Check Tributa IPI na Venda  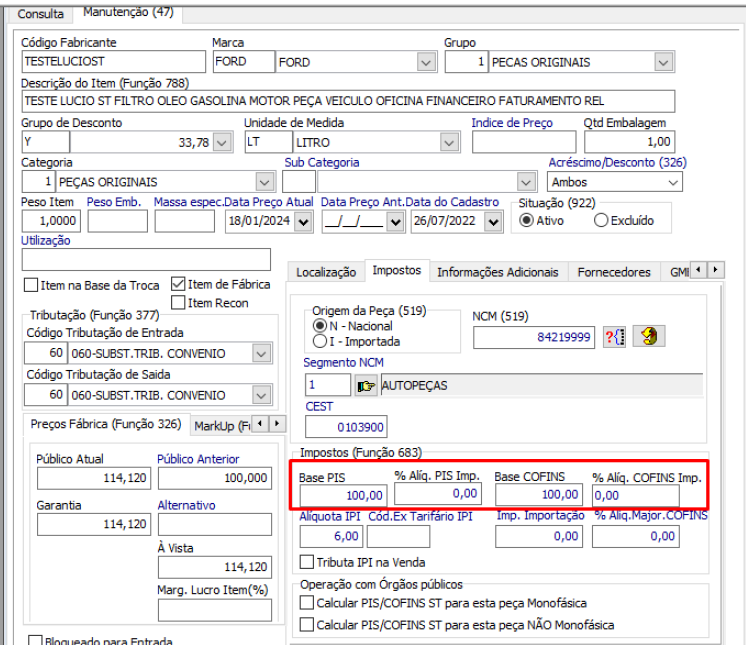coord(307,562)
